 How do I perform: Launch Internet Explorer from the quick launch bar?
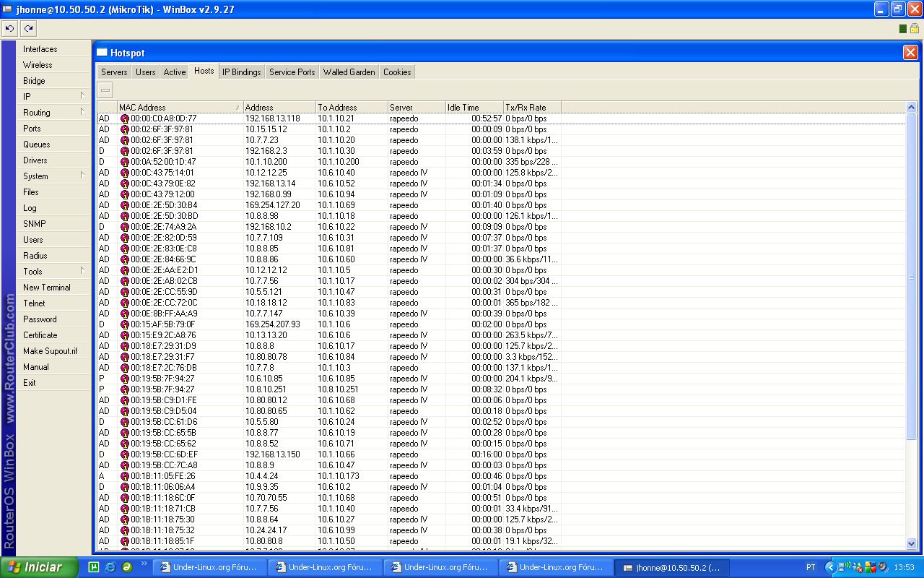click(110, 567)
